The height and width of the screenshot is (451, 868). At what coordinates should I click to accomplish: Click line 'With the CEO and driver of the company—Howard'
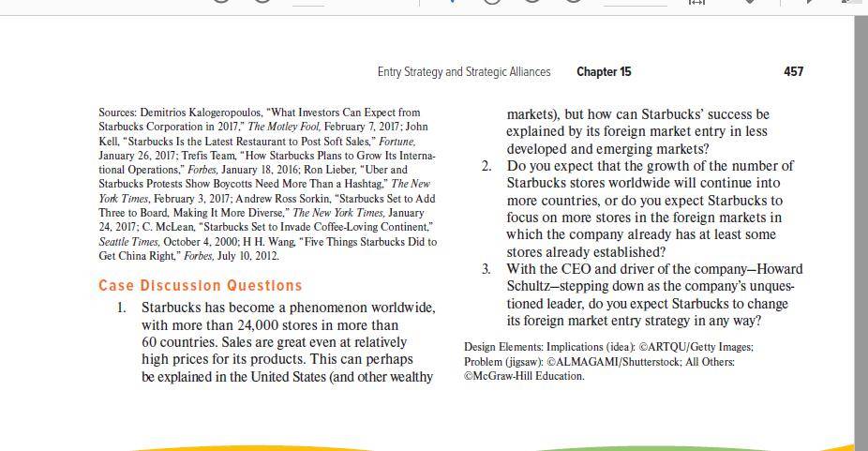[654, 269]
